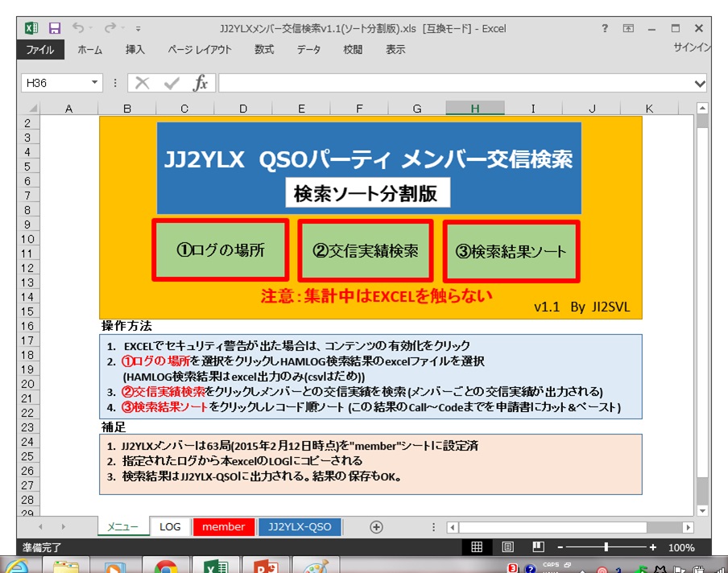Click the Undo icon

[x=80, y=27]
